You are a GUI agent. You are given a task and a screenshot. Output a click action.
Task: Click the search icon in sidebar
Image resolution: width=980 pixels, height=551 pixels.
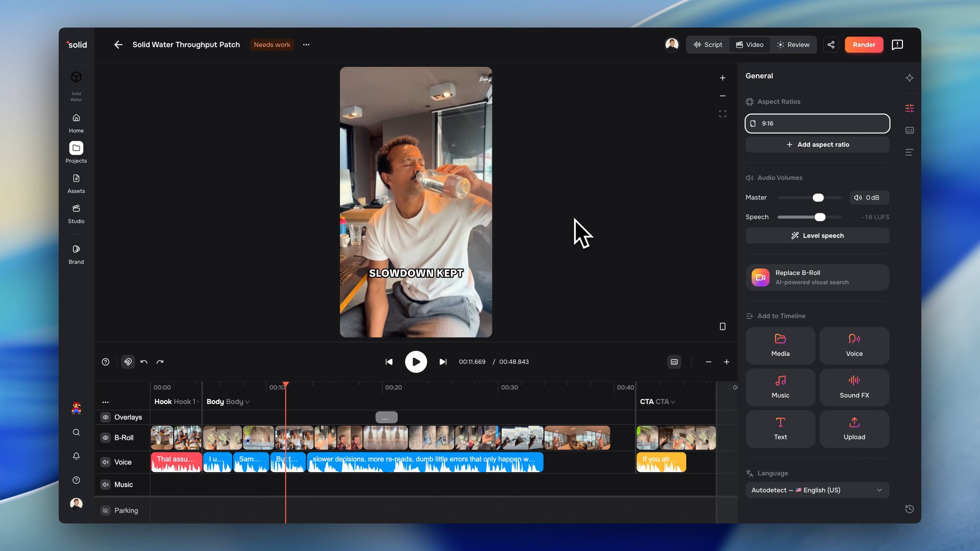76,432
